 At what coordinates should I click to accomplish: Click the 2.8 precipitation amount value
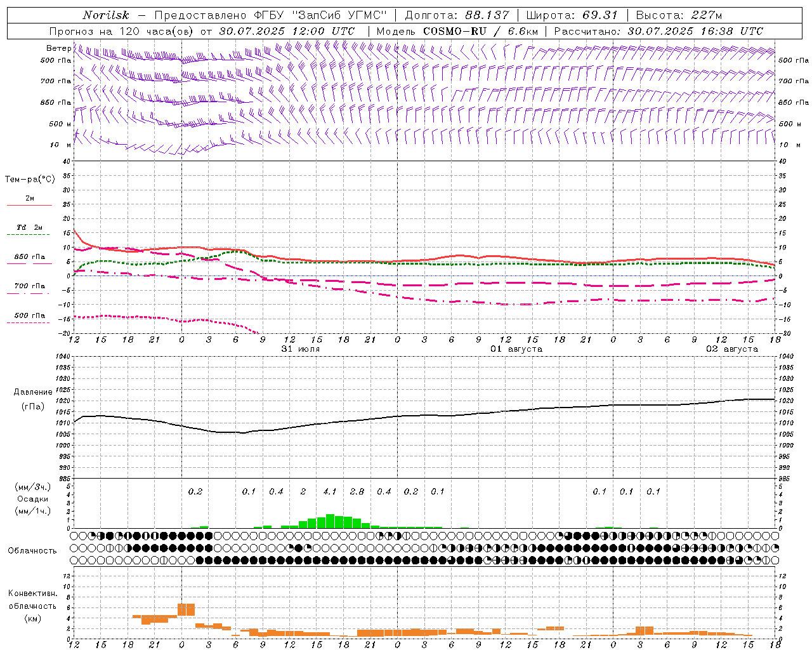pos(357,492)
